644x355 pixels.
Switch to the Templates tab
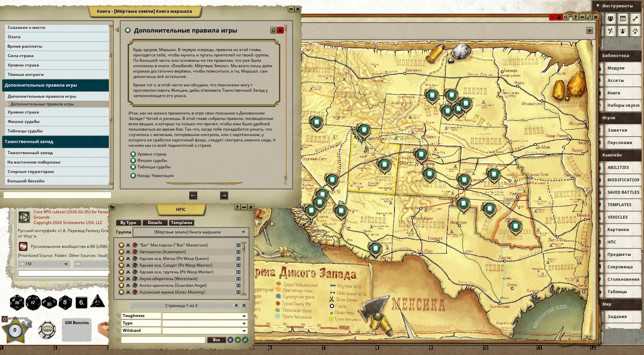coord(181,223)
